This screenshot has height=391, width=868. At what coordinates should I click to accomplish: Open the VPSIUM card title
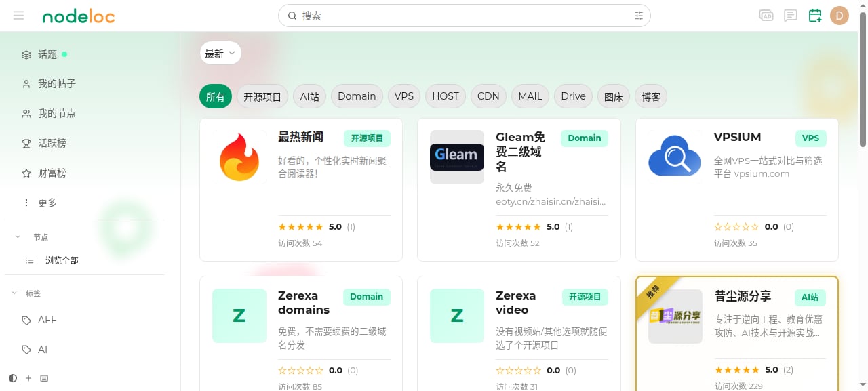click(x=737, y=137)
